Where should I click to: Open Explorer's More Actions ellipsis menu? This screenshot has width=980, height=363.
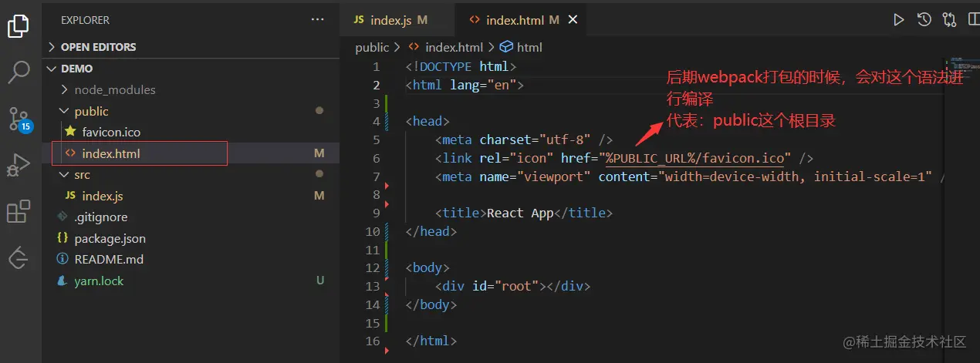318,19
